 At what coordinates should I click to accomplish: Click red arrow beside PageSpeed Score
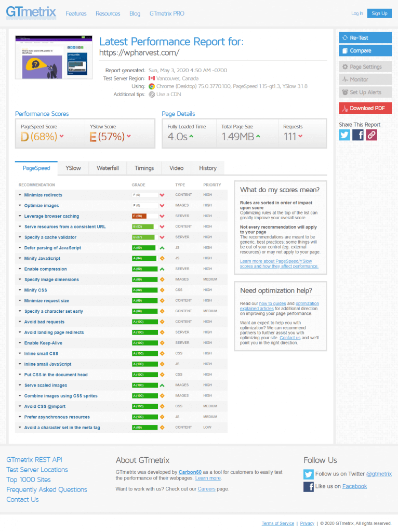point(62,136)
